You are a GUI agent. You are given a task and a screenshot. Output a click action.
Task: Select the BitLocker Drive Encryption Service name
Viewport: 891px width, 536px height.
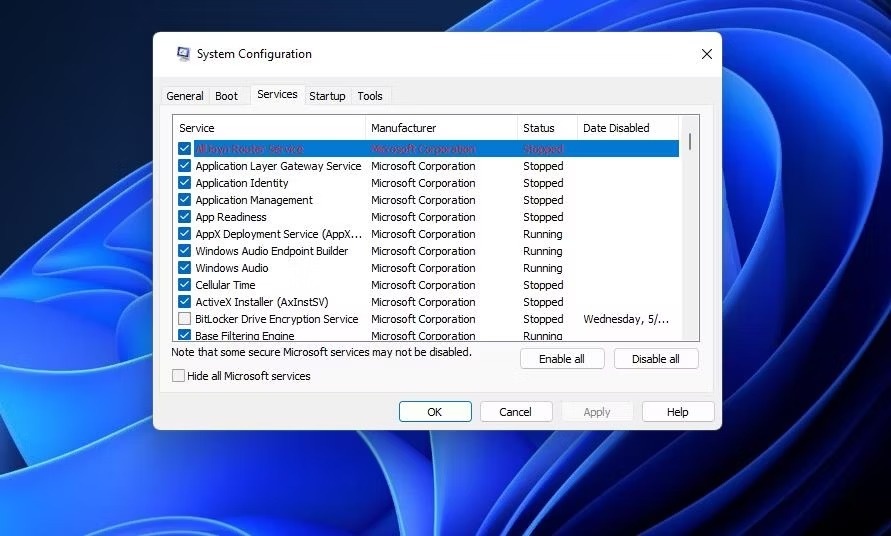coord(277,319)
